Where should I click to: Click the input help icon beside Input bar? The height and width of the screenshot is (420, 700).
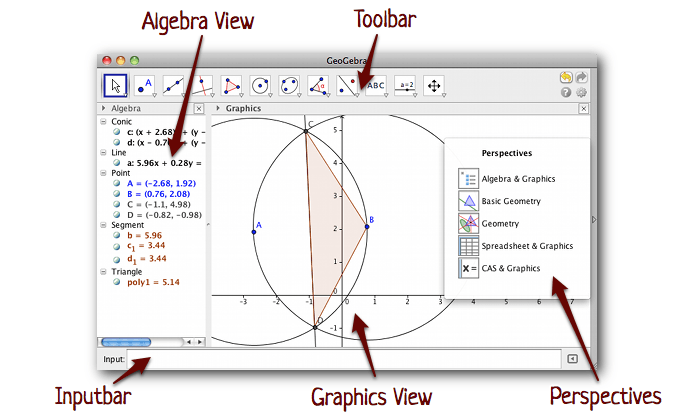click(572, 359)
